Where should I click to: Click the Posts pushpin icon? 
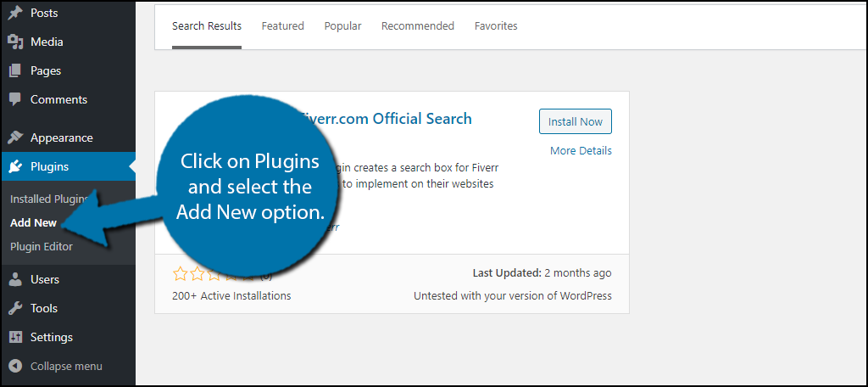point(15,13)
